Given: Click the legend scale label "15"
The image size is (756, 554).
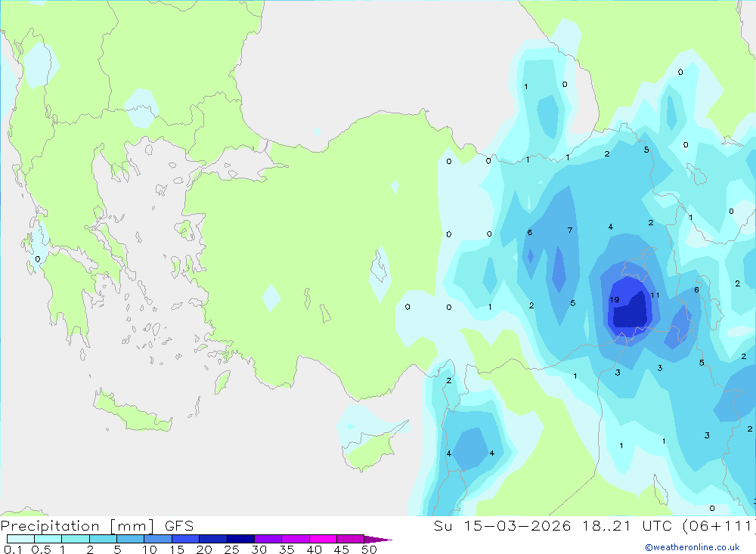Looking at the screenshot, I should (x=176, y=549).
